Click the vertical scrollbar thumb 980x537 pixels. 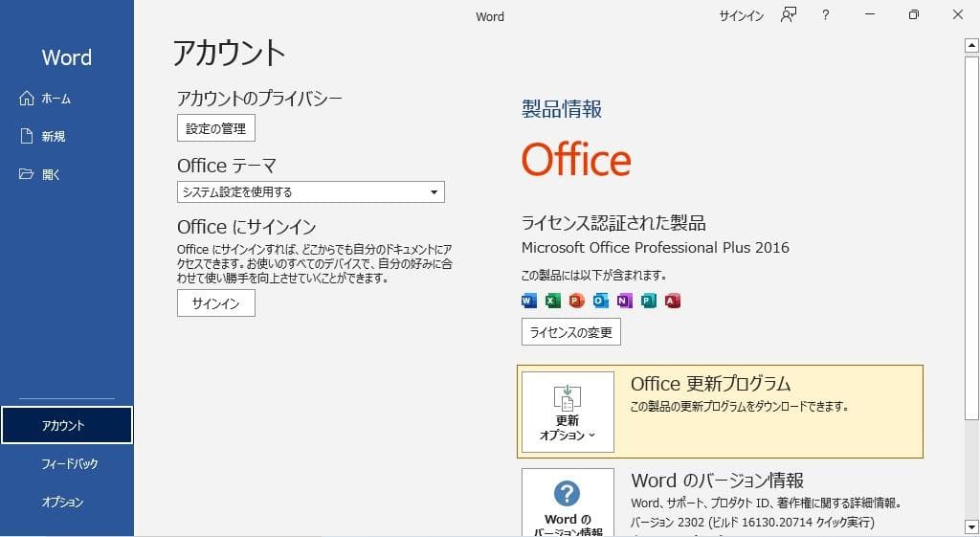tap(971, 237)
